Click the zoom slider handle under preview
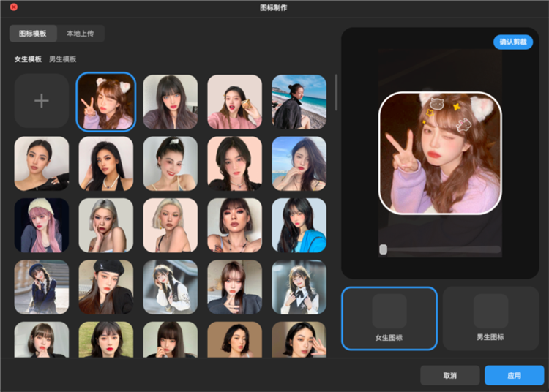Viewport: 549px width, 392px height. (x=383, y=249)
